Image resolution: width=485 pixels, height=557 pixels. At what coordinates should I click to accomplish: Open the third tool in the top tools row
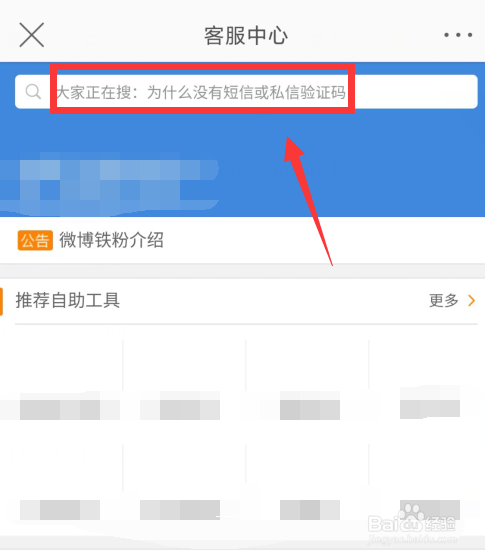[307, 384]
